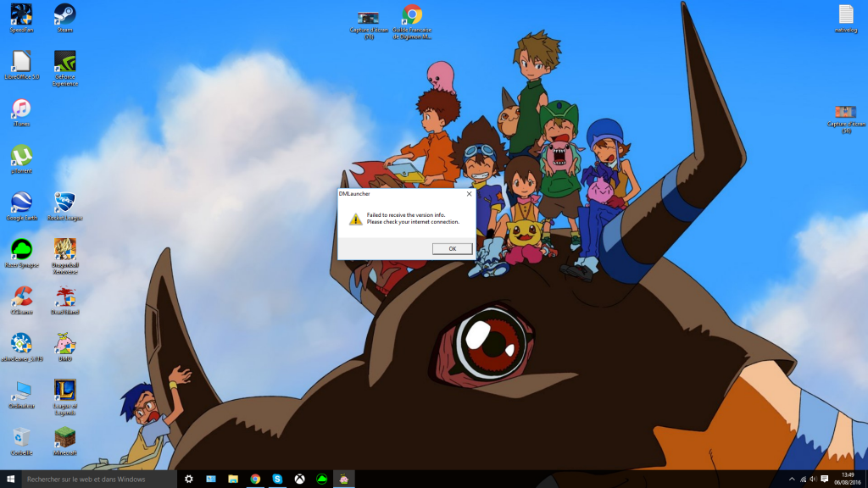Select the SpeedFan desktop shortcut
The image size is (868, 488).
coord(21,18)
